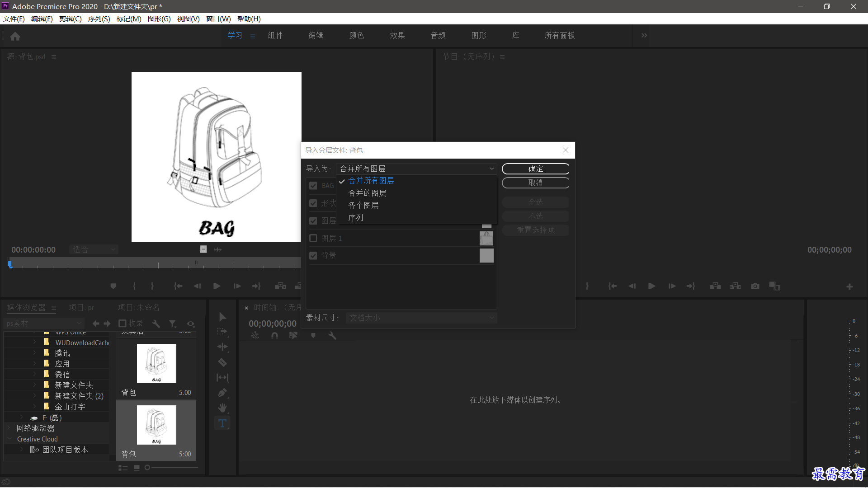Expand the 新建文件夹 (2) folder
The width and height of the screenshot is (868, 488).
coord(34,396)
